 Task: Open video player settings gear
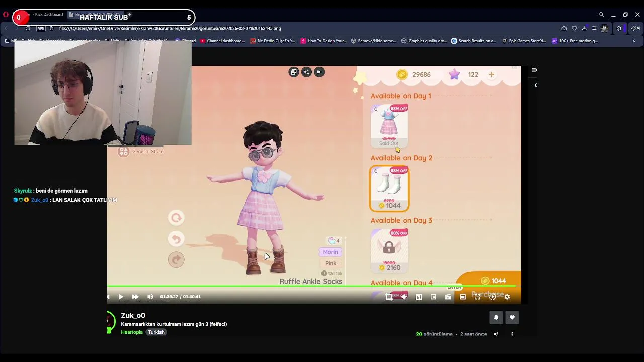[x=507, y=297]
